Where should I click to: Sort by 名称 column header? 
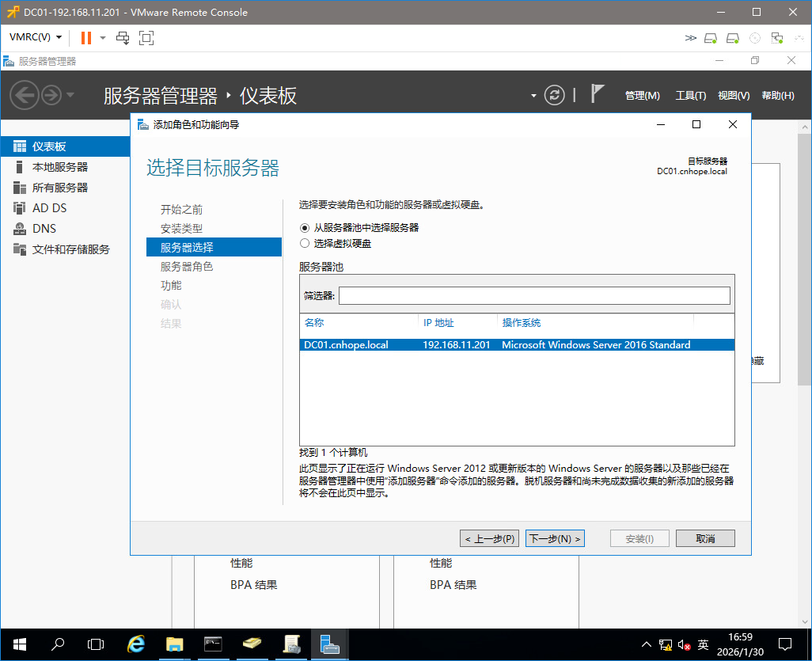tap(314, 323)
